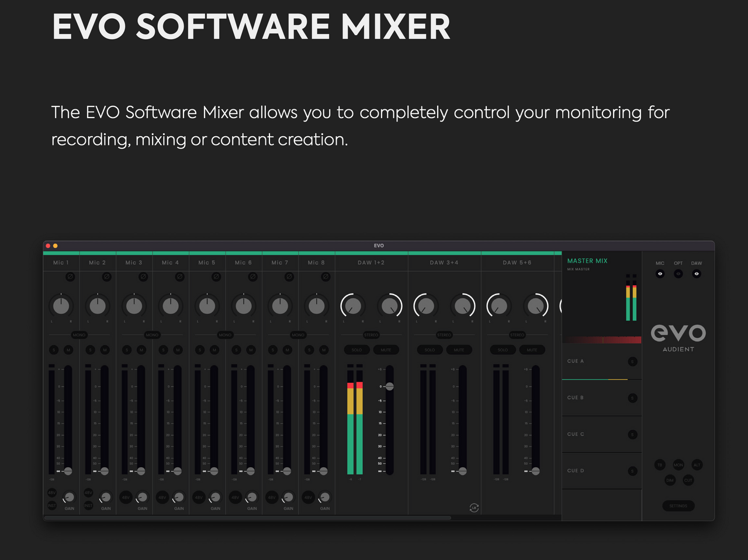Click the loopback icon on DAW 3+4
Viewport: 748px width, 560px height.
point(474,508)
